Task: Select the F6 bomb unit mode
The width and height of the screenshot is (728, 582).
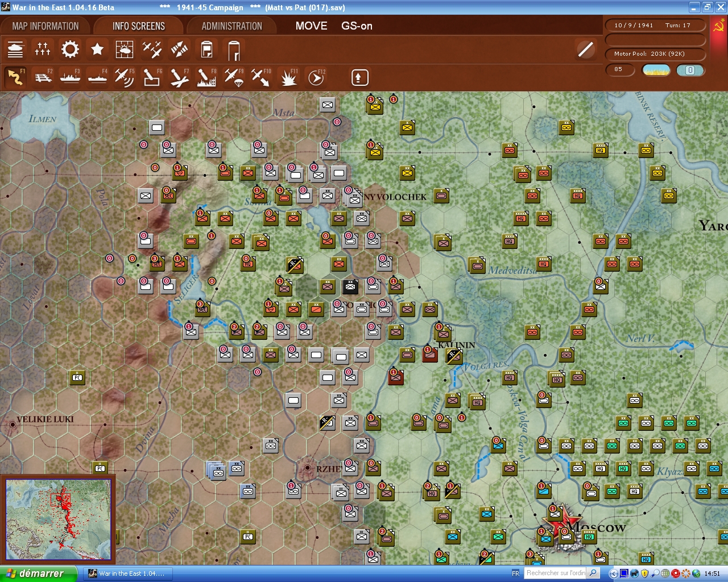Action: pos(152,77)
